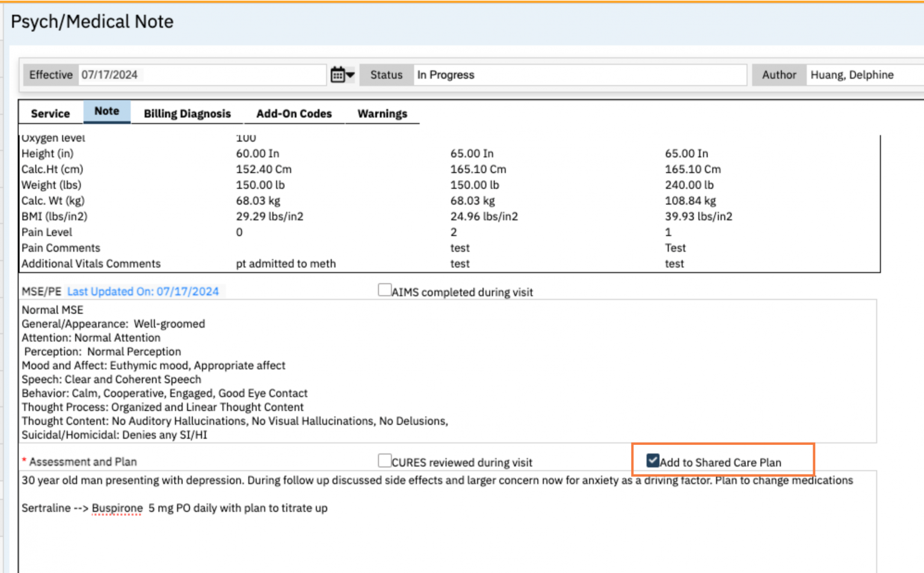Click the 240.00 lb weight value
Viewport: 924px width, 573px height.
click(689, 185)
